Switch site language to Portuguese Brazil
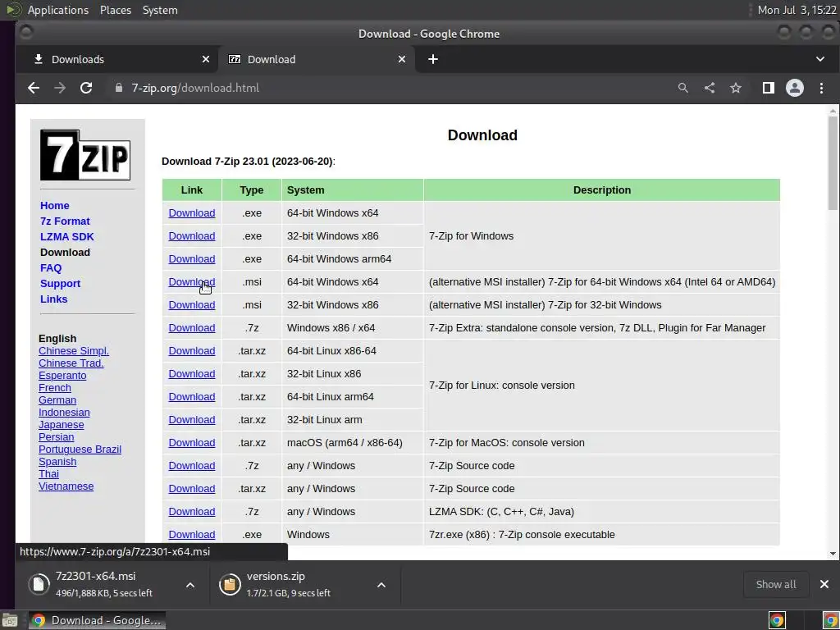The image size is (840, 630). click(x=80, y=450)
